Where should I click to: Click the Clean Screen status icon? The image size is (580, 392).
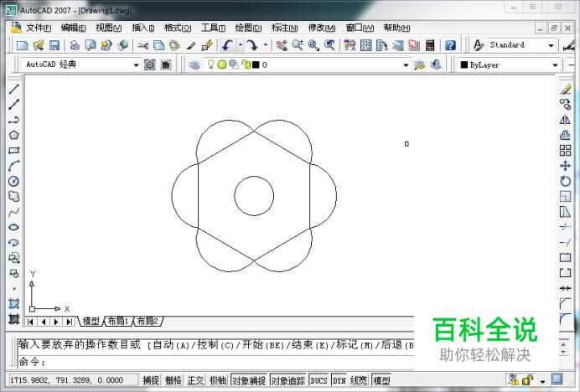tap(557, 379)
